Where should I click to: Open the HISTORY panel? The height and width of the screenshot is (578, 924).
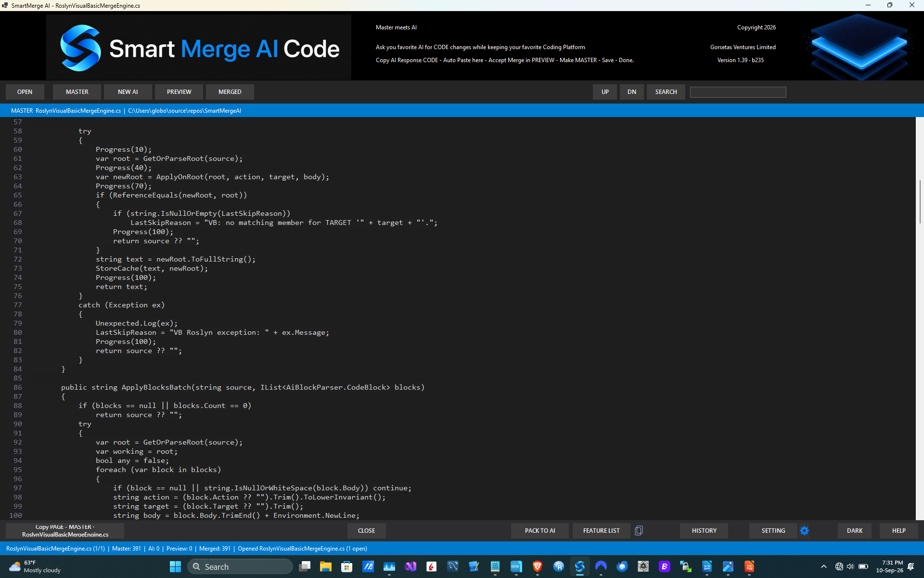704,530
